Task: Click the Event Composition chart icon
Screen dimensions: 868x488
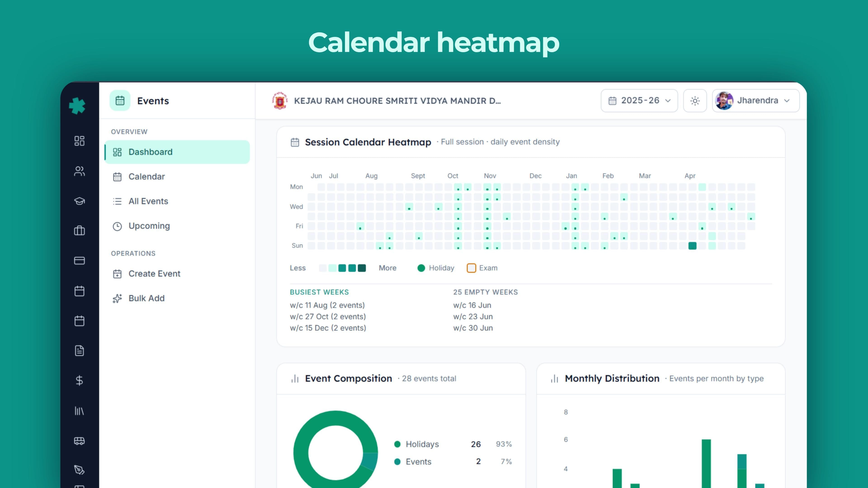Action: (295, 379)
